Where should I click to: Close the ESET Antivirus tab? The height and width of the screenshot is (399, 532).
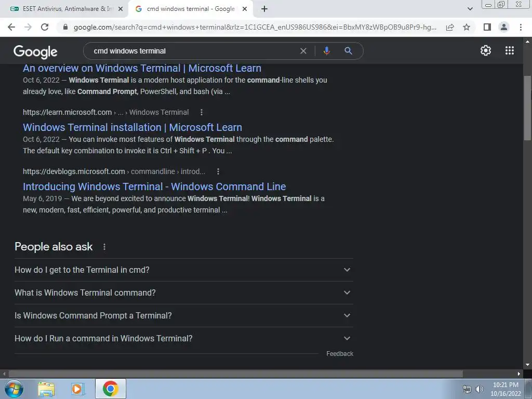click(120, 9)
